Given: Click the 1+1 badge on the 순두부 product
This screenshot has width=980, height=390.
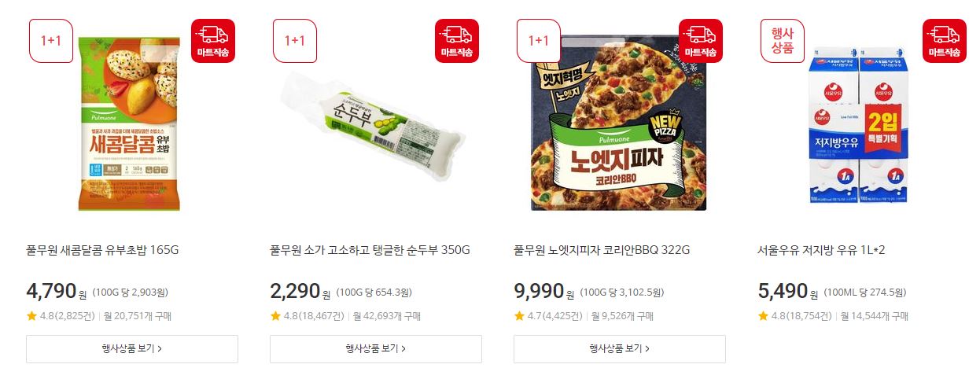Looking at the screenshot, I should click(295, 41).
